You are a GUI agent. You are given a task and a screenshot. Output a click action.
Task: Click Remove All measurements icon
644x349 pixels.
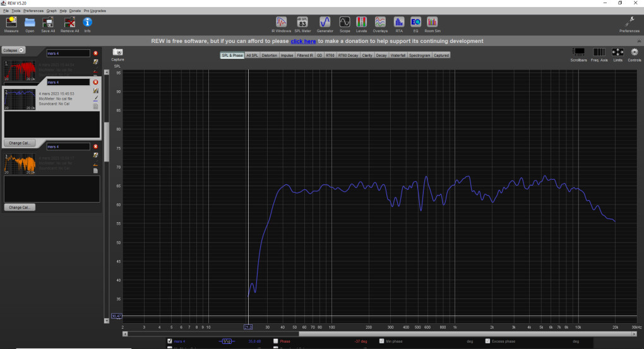coord(69,25)
